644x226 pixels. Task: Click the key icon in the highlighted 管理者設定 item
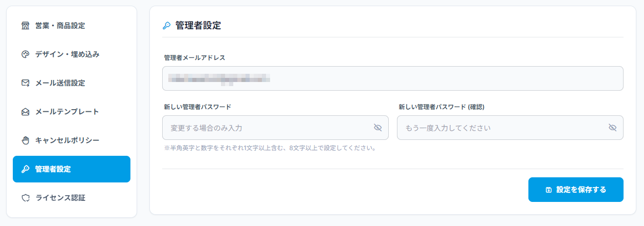click(x=25, y=169)
